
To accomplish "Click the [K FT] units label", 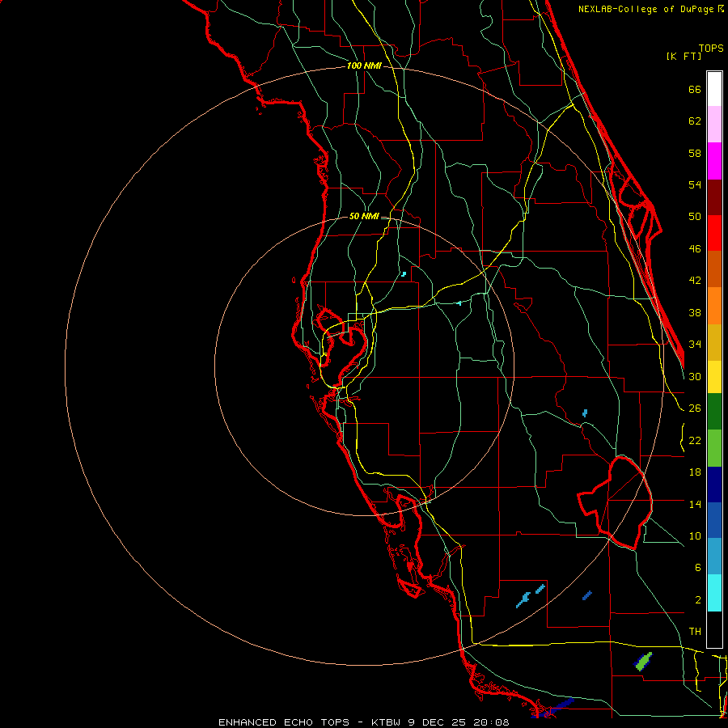I will point(684,56).
